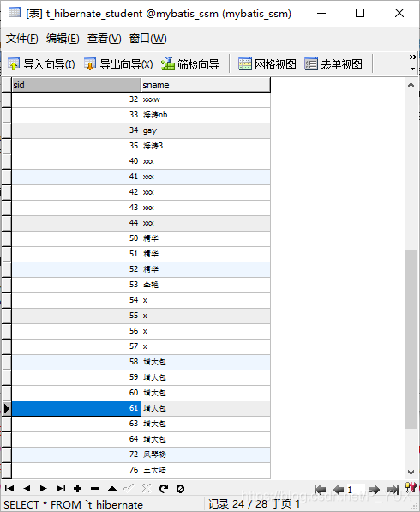Viewport: 420px width, 512px height.
Task: Refresh the table data icon
Action: point(164,489)
